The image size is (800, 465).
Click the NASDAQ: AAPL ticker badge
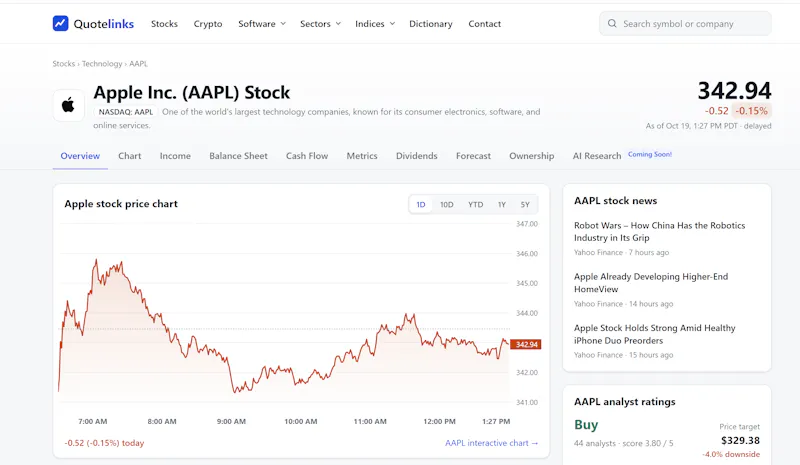click(x=126, y=112)
